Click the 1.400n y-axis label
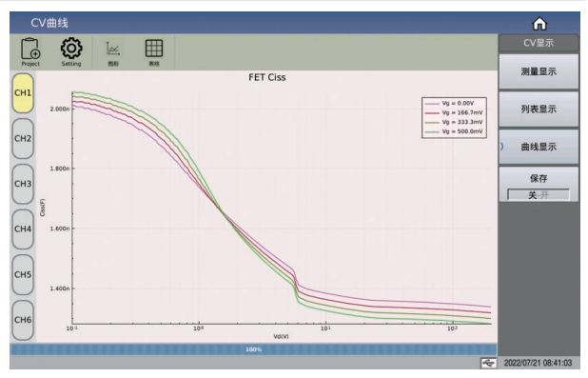This screenshot has height=378, width=588. tap(60, 288)
